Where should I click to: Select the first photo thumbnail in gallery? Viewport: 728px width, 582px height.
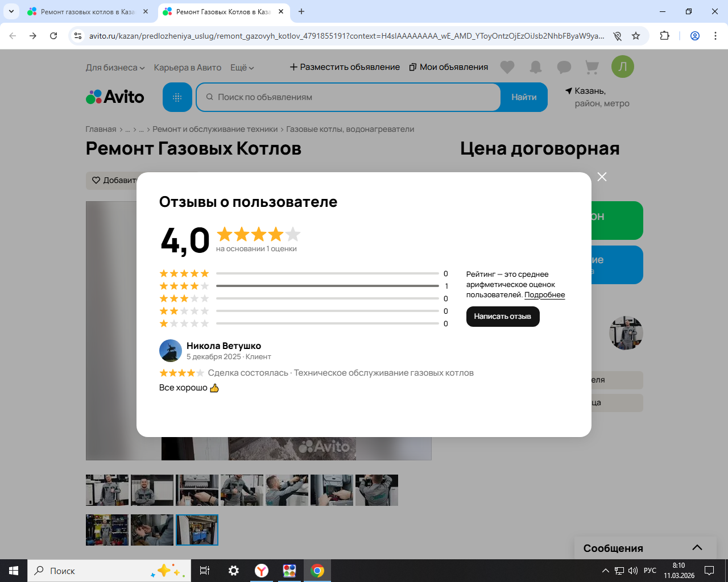pyautogui.click(x=107, y=490)
